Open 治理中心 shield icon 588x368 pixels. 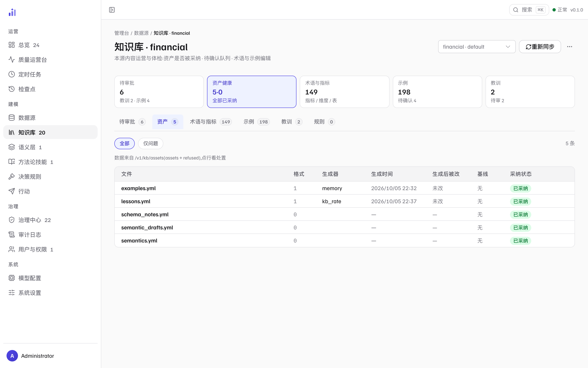(12, 220)
